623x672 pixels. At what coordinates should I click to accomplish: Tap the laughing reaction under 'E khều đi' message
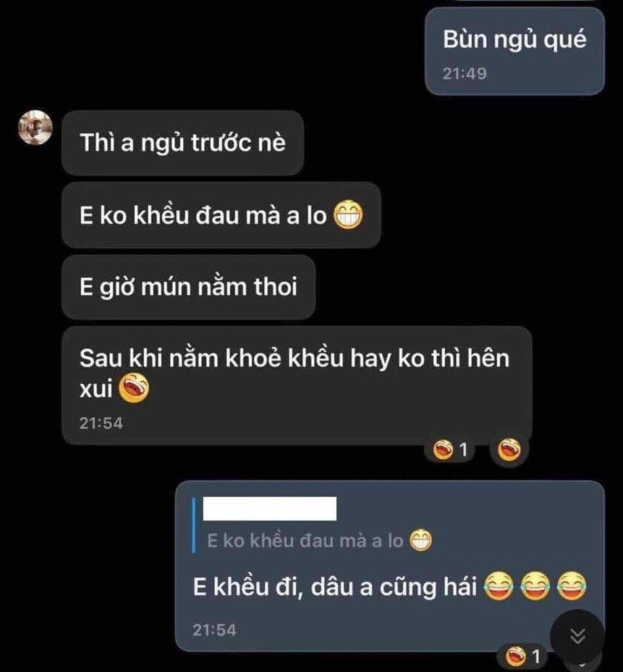[523, 656]
